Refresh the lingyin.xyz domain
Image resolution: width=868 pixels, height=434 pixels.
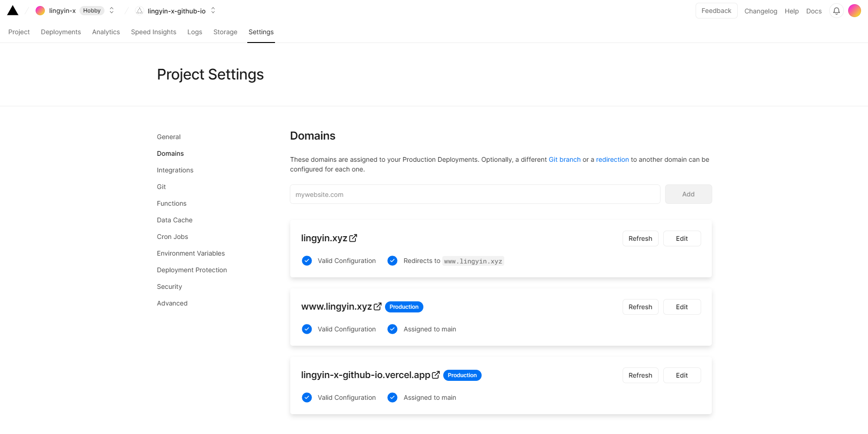[640, 238]
